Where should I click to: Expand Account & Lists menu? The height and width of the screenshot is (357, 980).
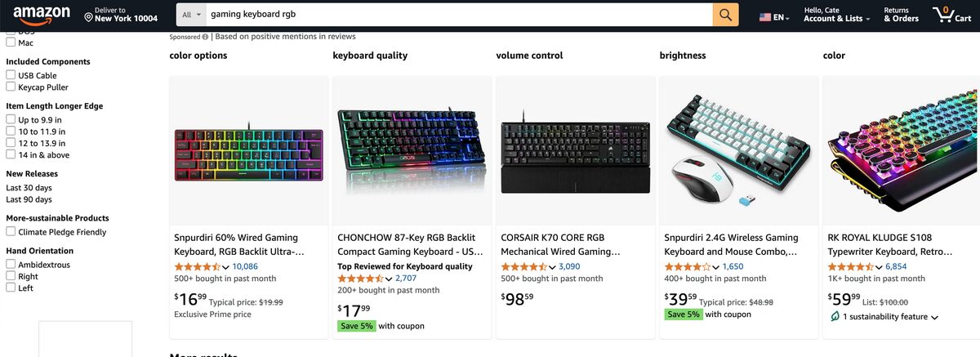832,18
